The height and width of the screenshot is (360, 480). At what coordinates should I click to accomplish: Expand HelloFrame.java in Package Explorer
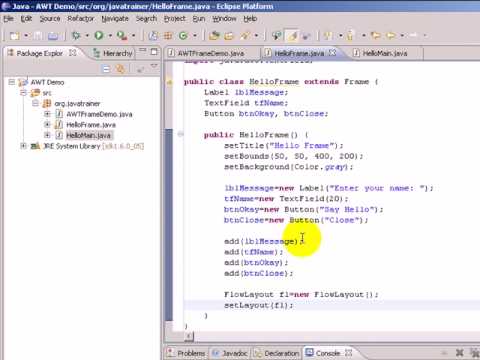point(47,125)
